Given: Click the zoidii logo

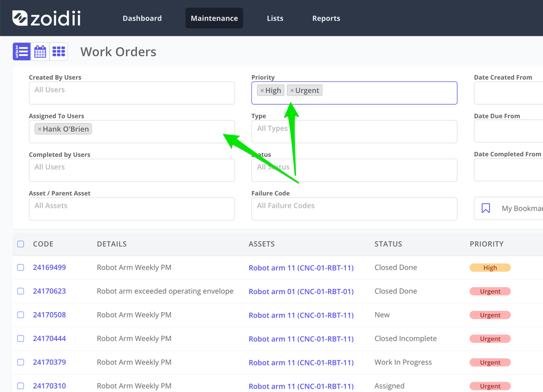Looking at the screenshot, I should tap(46, 18).
